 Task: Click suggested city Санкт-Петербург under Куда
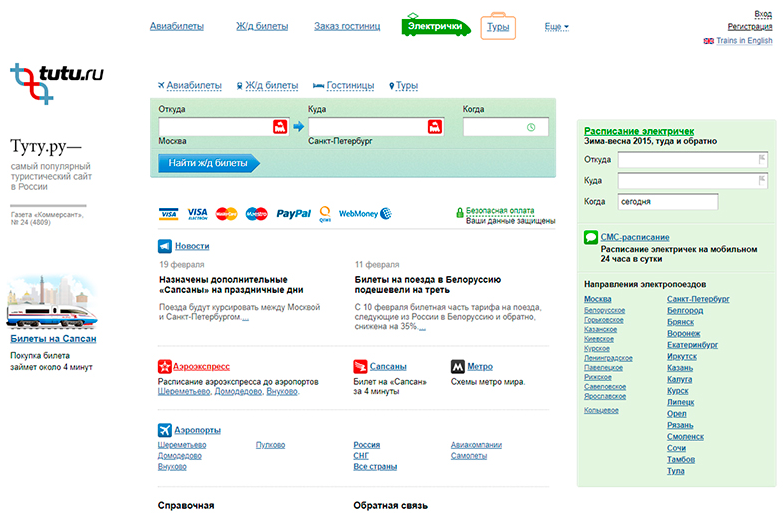pos(340,141)
